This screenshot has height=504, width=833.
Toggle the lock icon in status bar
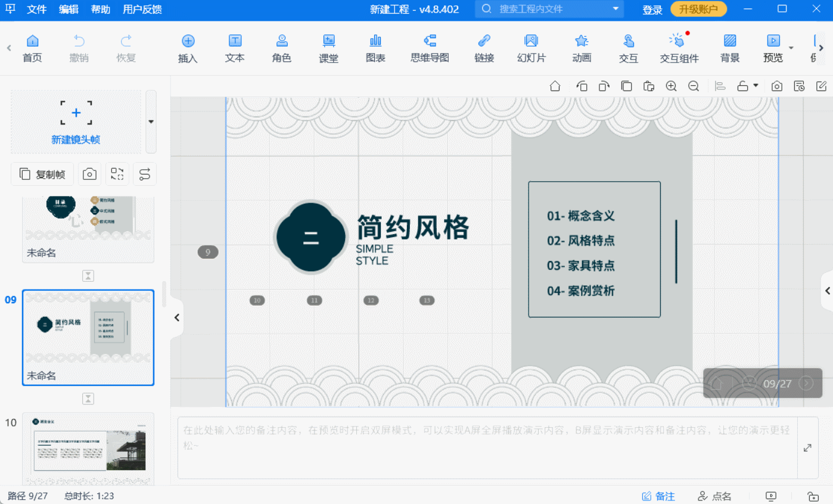(813, 496)
